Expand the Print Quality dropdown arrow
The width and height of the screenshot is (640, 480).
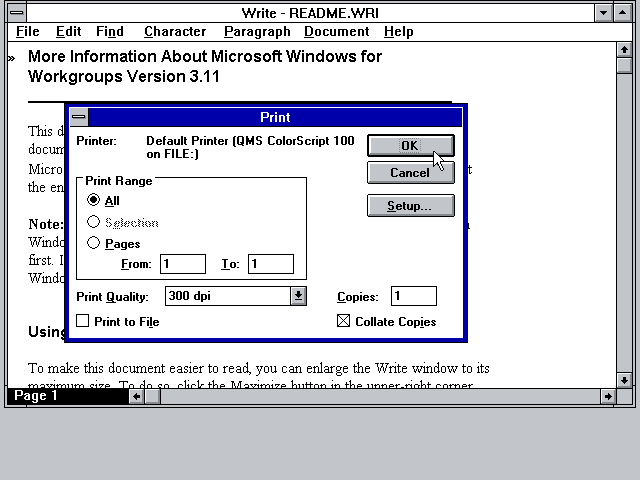point(298,296)
